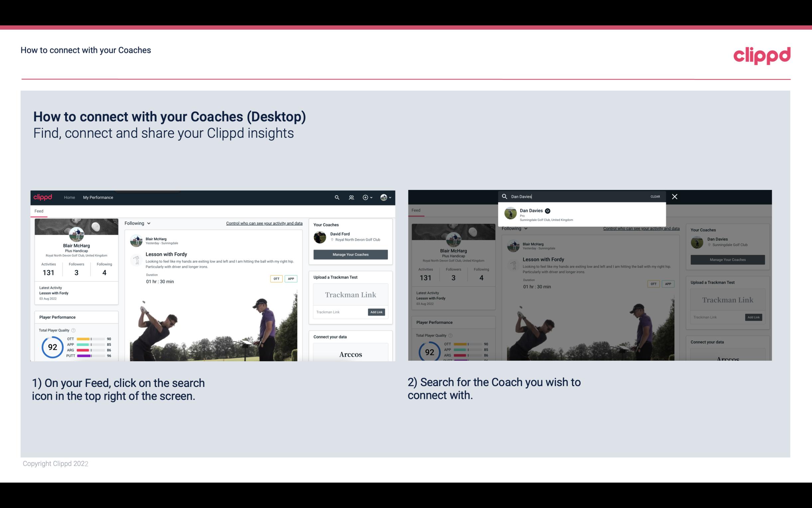Click the Clippd search icon top right
The height and width of the screenshot is (508, 812).
(336, 197)
